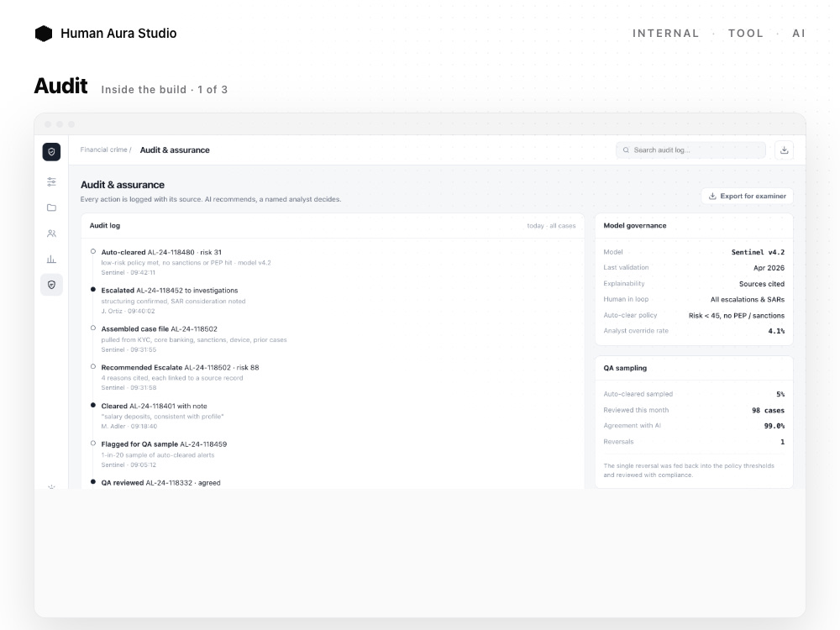
Task: Click the single reversal footnote text
Action: pyautogui.click(x=689, y=470)
